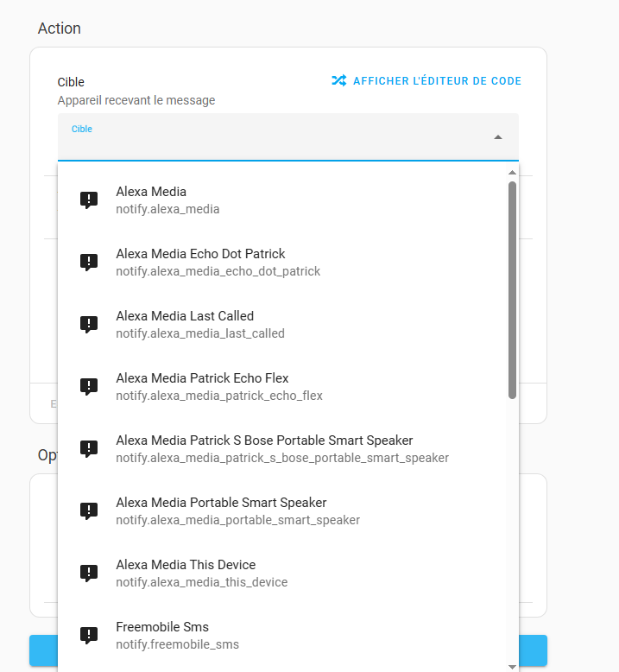This screenshot has width=619, height=672.
Task: Click the shuffle icon beside Afficher l'éditeur de code
Action: 339,80
